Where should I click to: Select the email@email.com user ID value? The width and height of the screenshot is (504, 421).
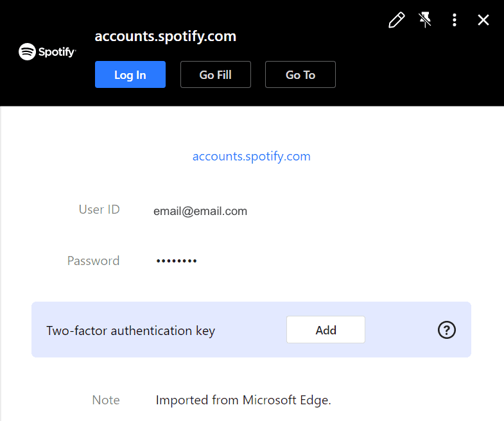[x=200, y=211]
